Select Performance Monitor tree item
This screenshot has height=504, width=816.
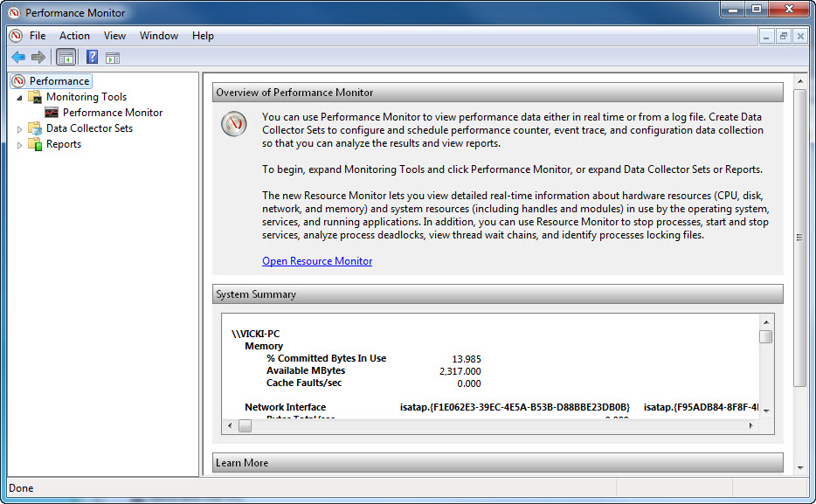coord(113,113)
